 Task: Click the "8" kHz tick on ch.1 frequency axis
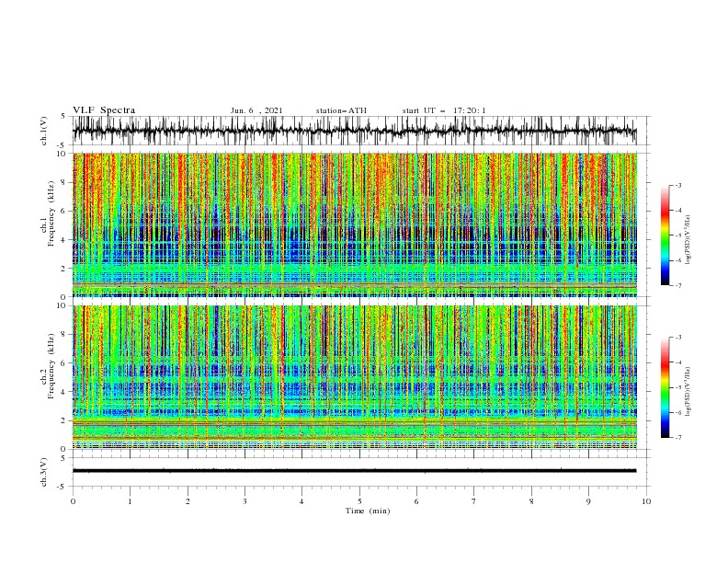click(x=64, y=182)
